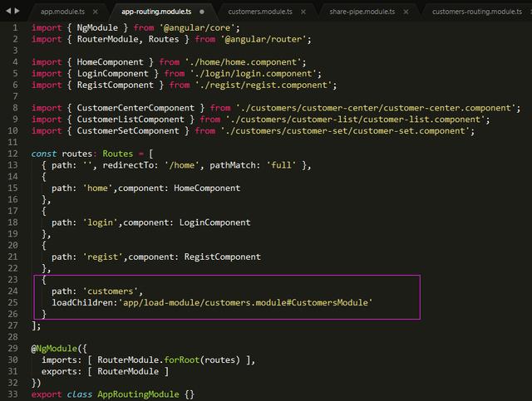Click unsaved dot on app-routing.module.ts tab

pos(202,12)
